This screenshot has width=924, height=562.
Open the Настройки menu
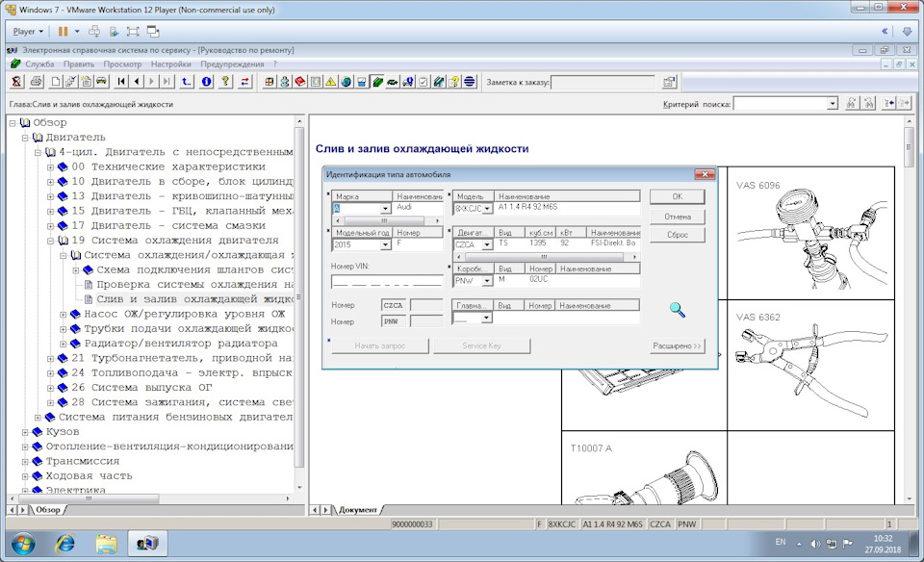171,64
